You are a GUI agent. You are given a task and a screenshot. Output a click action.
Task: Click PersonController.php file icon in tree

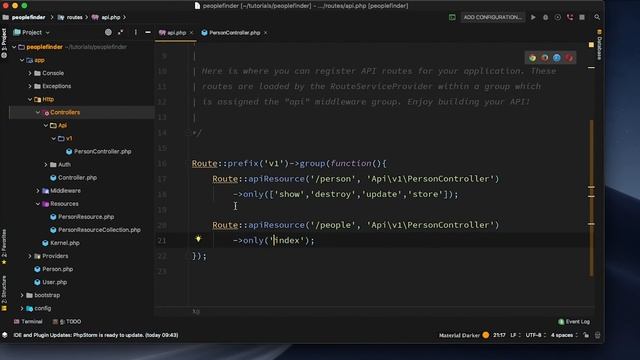69,151
